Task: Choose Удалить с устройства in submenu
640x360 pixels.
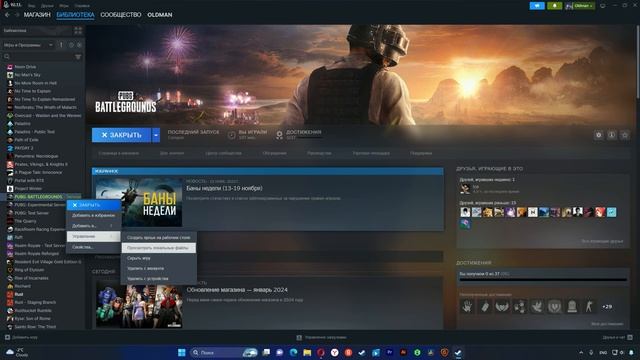Action: pyautogui.click(x=158, y=279)
